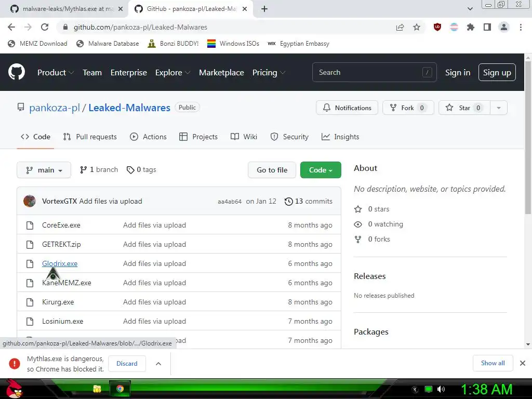Open the Wiki tab

click(x=244, y=137)
